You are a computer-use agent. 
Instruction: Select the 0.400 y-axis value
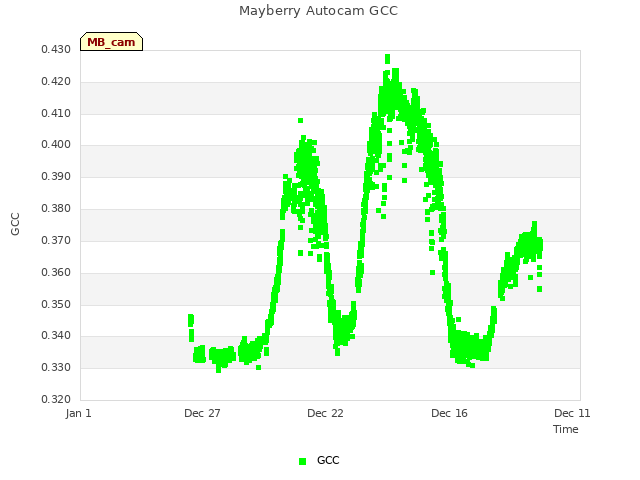[x=56, y=145]
